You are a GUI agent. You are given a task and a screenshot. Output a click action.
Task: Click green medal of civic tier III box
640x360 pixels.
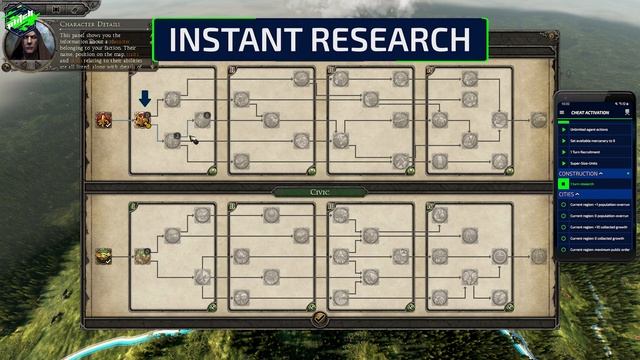(x=410, y=307)
